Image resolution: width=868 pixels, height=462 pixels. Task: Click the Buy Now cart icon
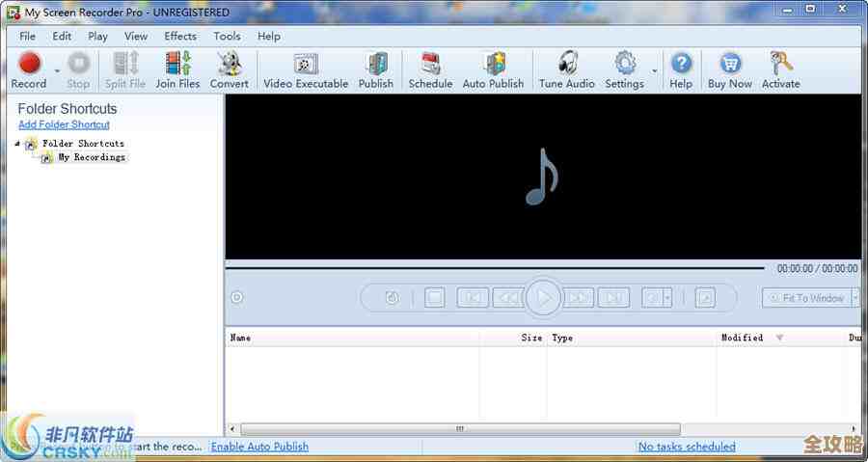point(730,65)
